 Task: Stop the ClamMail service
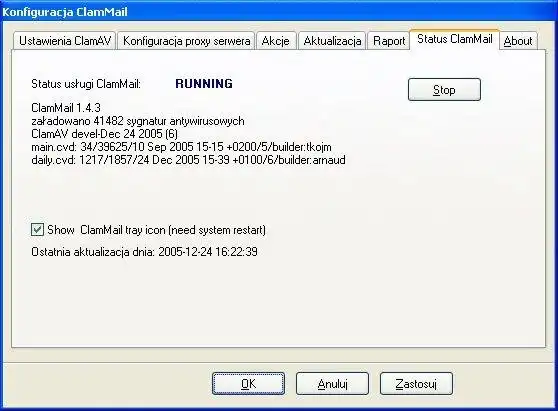[x=444, y=90]
